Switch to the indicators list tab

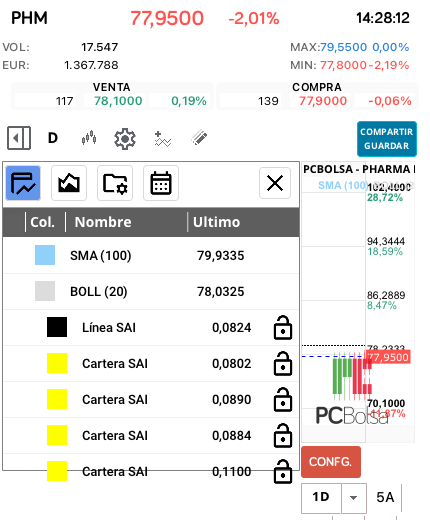(x=23, y=183)
